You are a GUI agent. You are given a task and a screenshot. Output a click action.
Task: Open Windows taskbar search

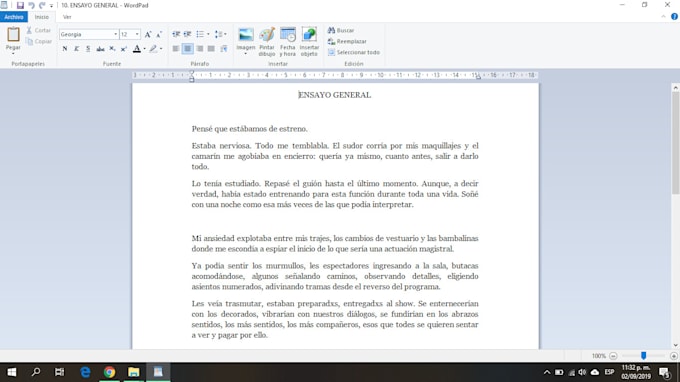coord(36,372)
